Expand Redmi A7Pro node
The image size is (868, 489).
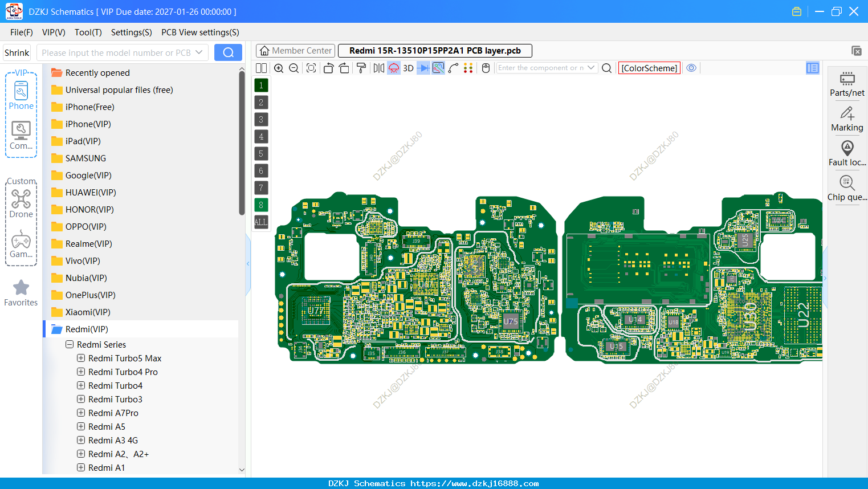coord(81,413)
